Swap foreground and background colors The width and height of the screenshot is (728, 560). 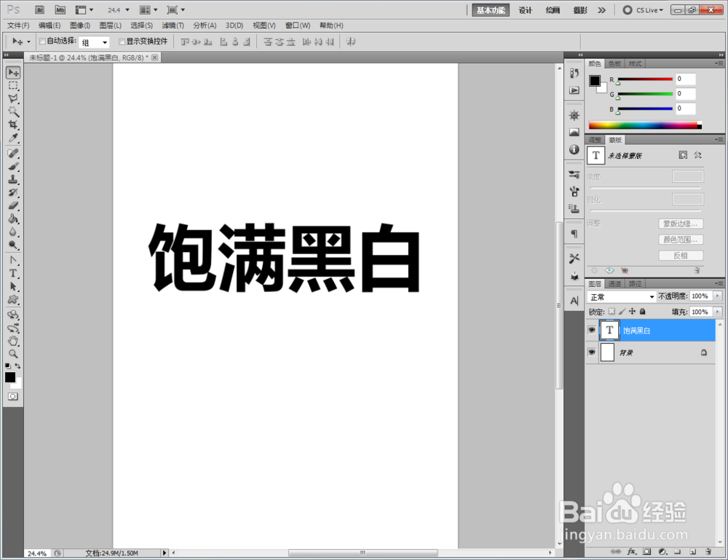17,366
